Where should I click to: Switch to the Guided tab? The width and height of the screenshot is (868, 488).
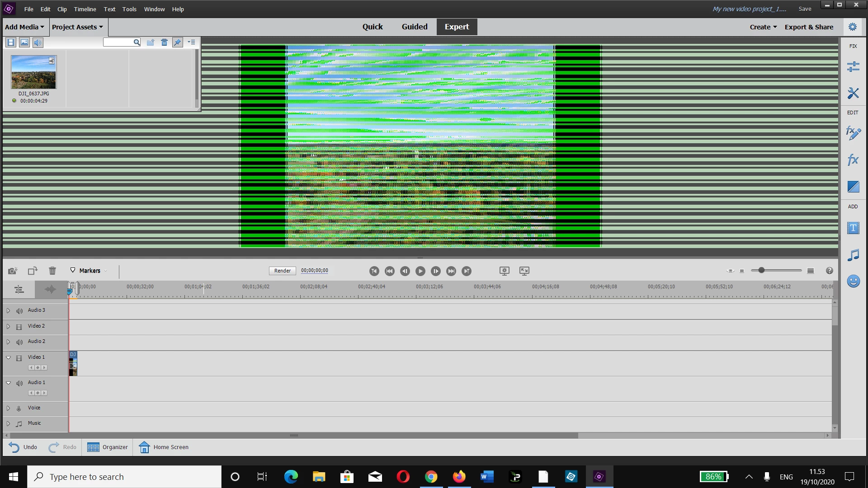(x=414, y=27)
